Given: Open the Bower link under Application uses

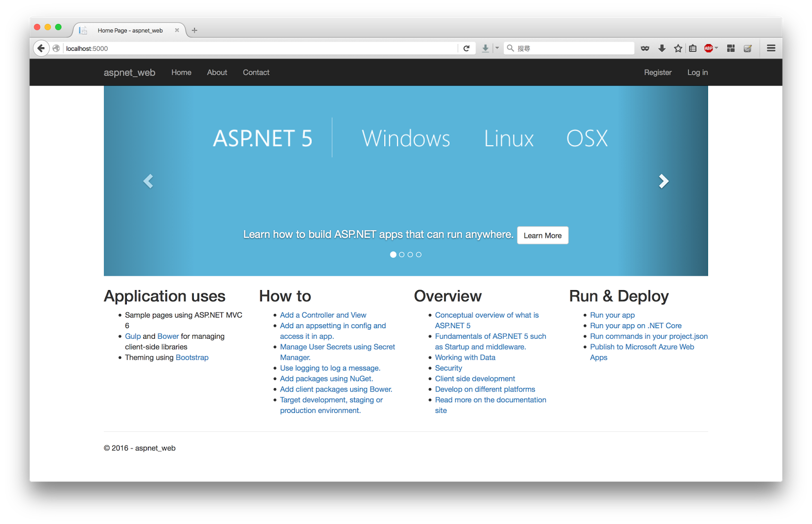Looking at the screenshot, I should [x=168, y=336].
